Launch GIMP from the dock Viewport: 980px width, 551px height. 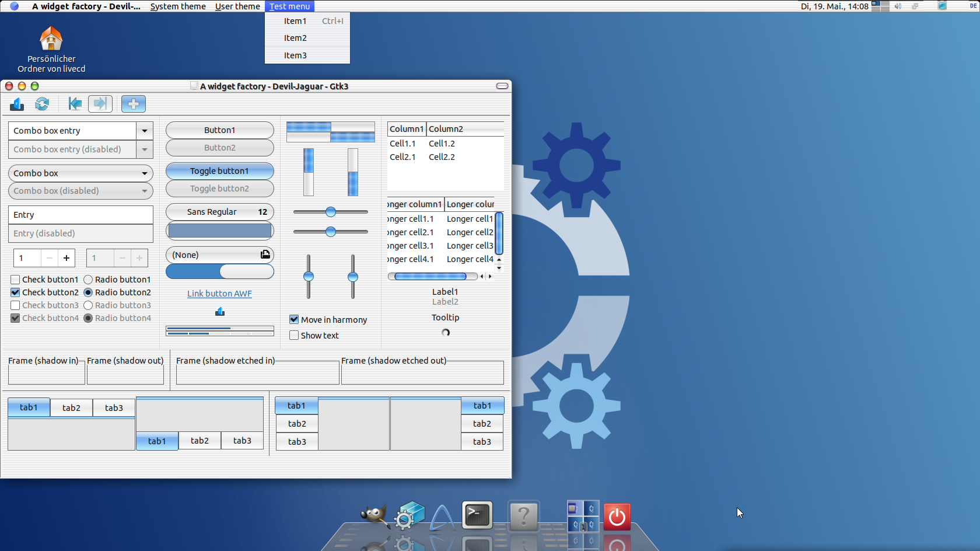pyautogui.click(x=374, y=515)
